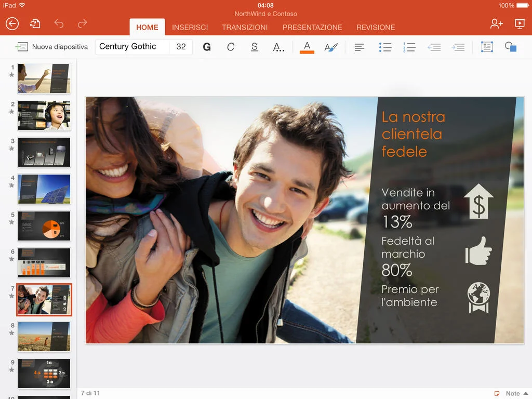Insert a shape using shapes icon
This screenshot has width=532, height=399.
pos(511,47)
